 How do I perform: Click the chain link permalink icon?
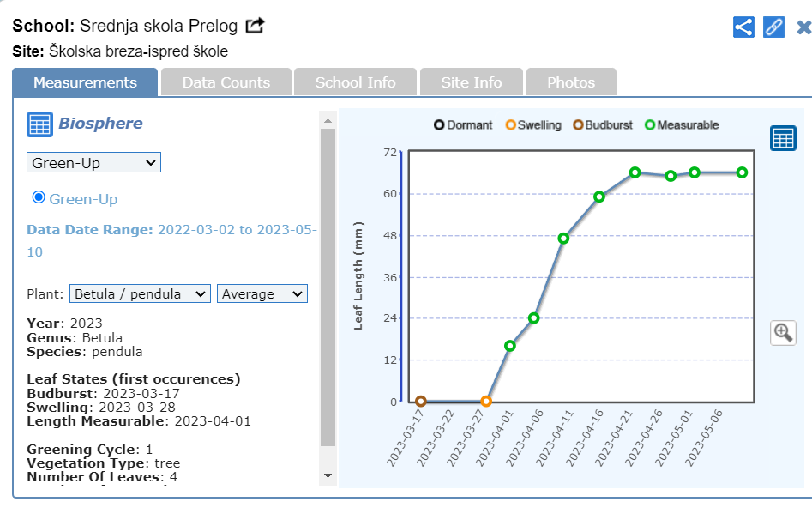(x=773, y=27)
